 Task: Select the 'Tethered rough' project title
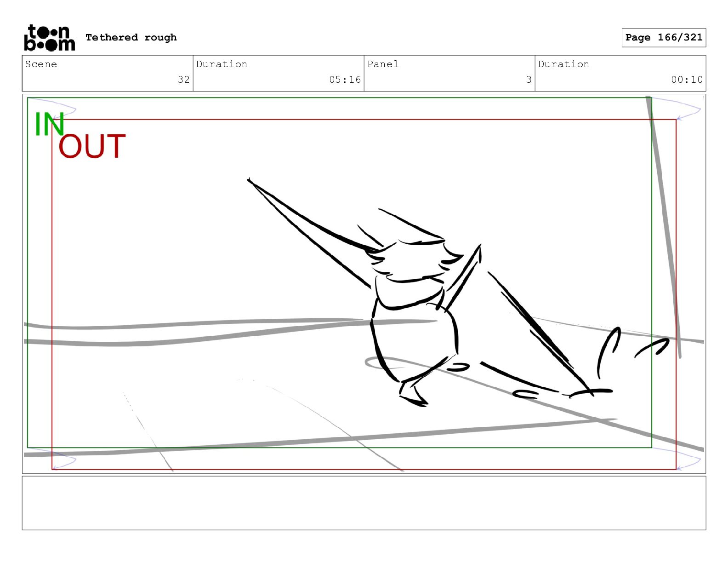(131, 37)
